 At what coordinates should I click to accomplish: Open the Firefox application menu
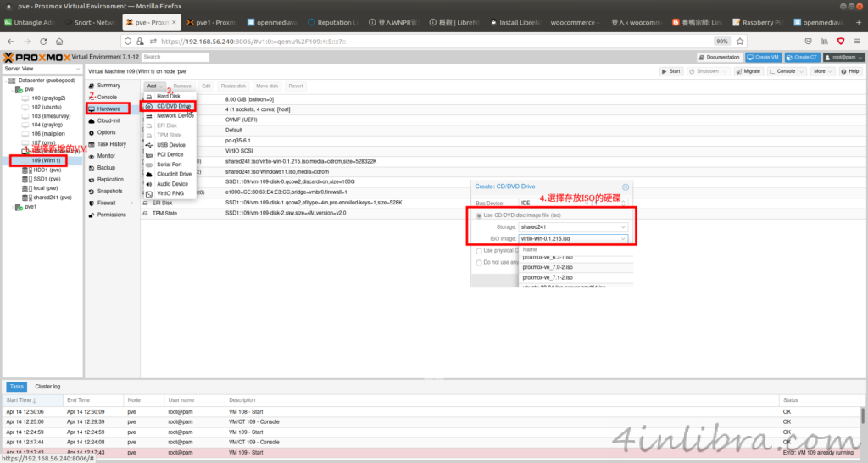click(x=857, y=41)
